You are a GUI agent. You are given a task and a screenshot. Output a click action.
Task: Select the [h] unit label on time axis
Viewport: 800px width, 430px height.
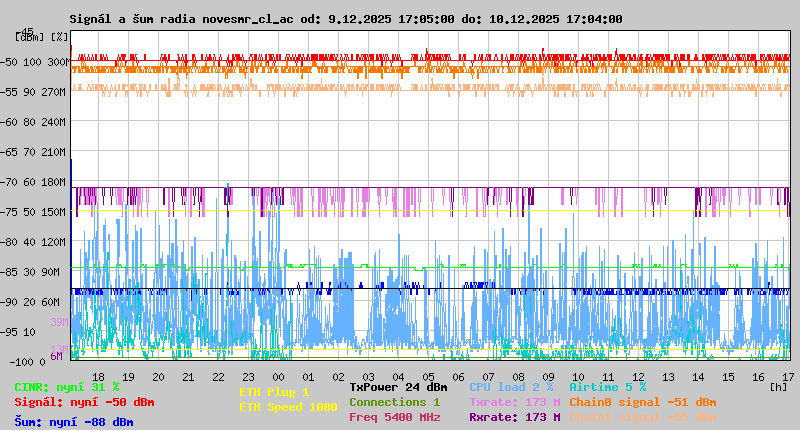pos(777,386)
